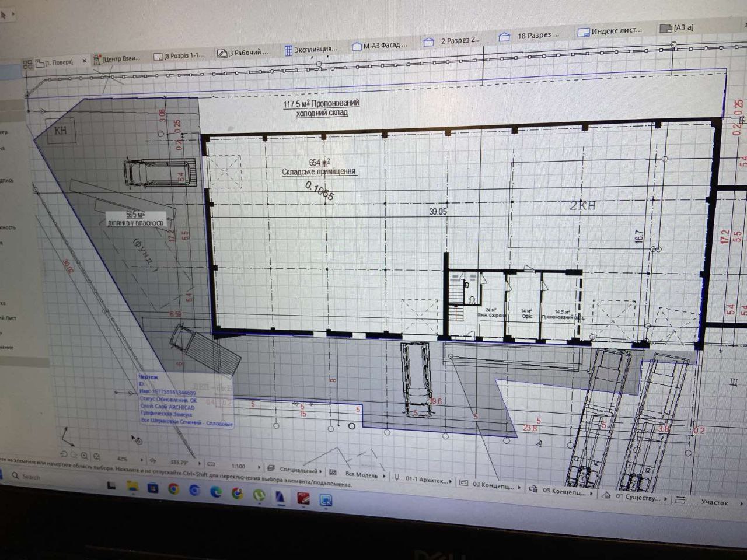Switch to the ARCHICAD taskbar icon
Image resolution: width=747 pixels, height=560 pixels.
[280, 497]
